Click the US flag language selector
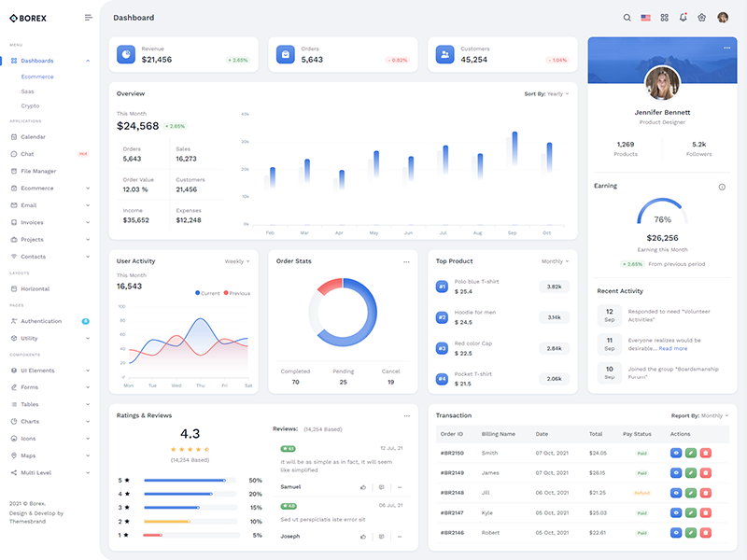The width and height of the screenshot is (747, 560). 645,18
